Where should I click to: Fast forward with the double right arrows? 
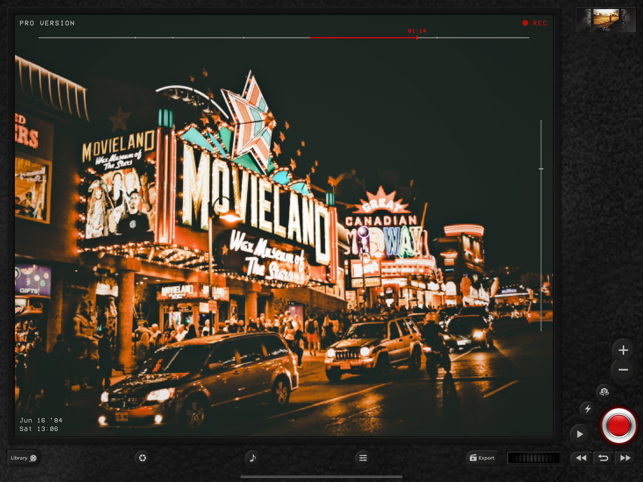coord(625,458)
